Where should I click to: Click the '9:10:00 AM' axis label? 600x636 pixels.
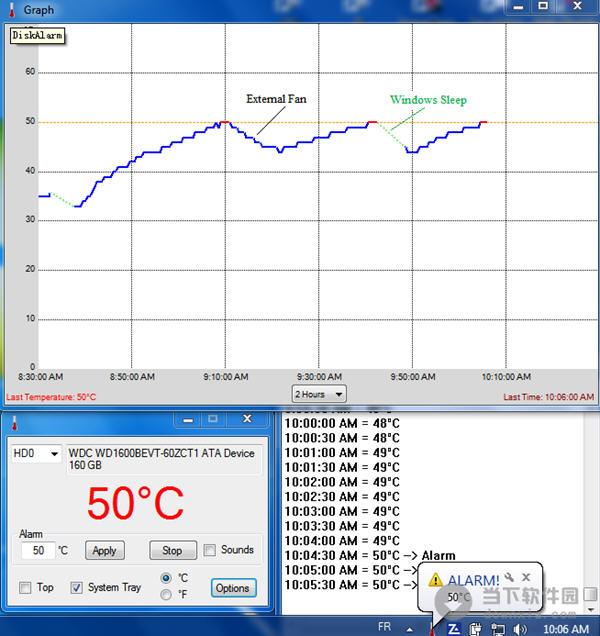(x=226, y=377)
